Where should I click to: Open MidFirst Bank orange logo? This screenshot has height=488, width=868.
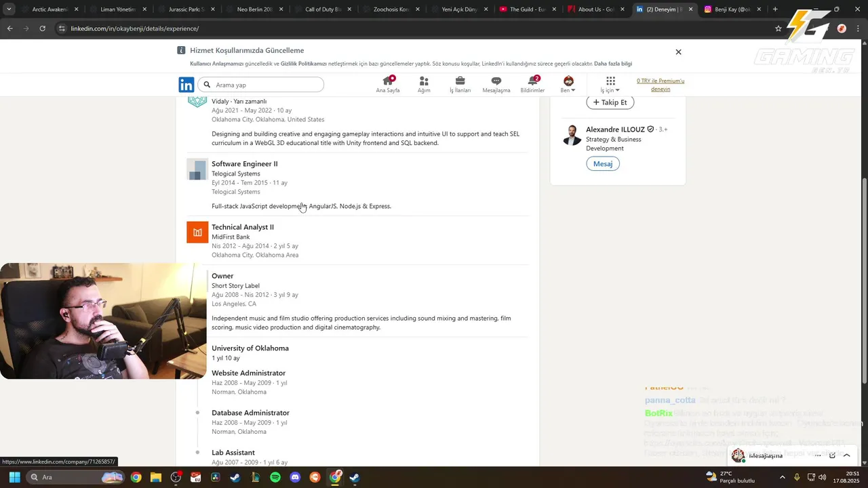coord(197,232)
